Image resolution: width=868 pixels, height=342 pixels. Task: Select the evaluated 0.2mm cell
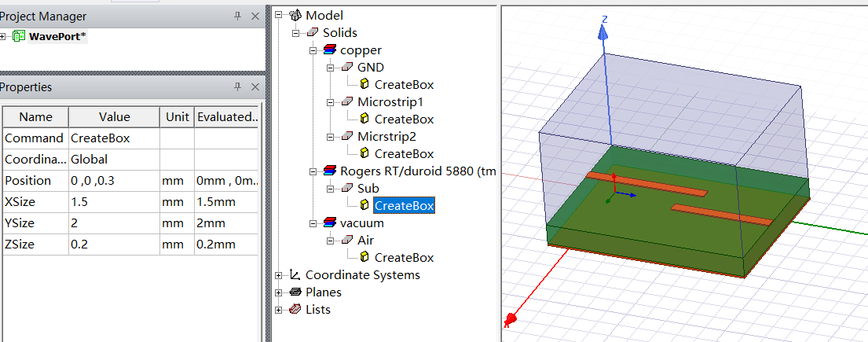(226, 245)
